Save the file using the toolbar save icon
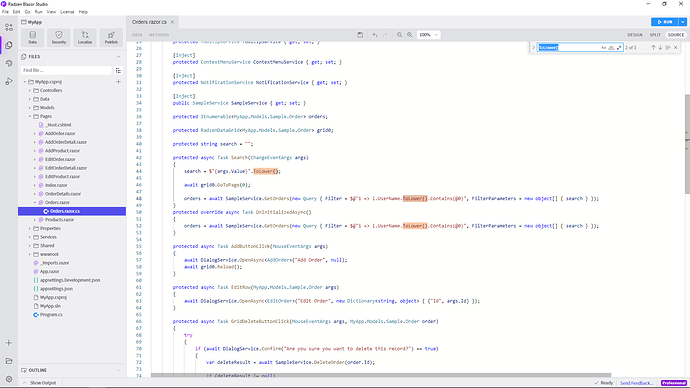 pyautogui.click(x=360, y=35)
